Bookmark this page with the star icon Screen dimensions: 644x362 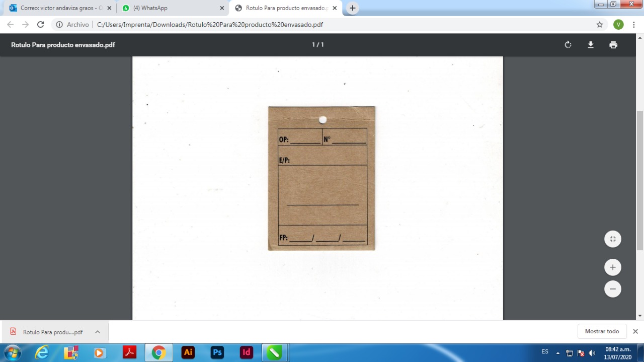pyautogui.click(x=599, y=25)
